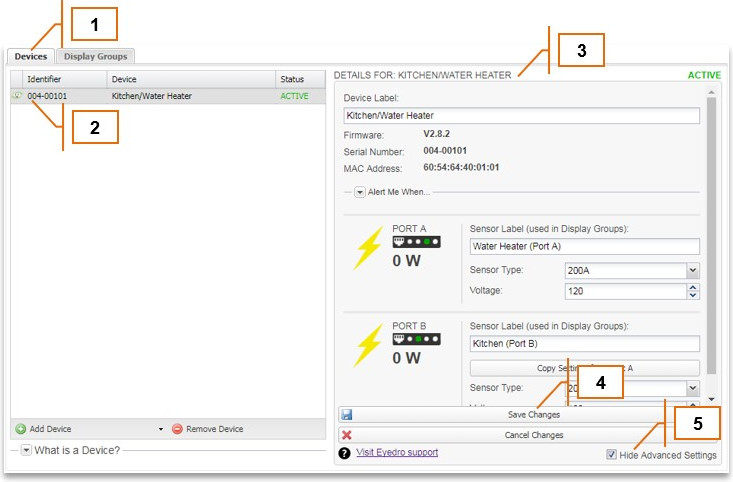The image size is (733, 482).
Task: Expand the Alert Me When section
Action: pos(359,192)
